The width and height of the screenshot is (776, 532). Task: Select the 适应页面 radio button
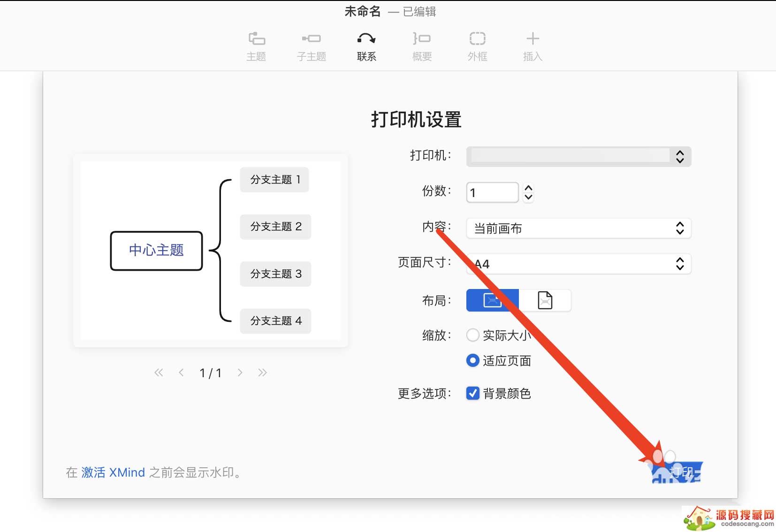pos(472,360)
